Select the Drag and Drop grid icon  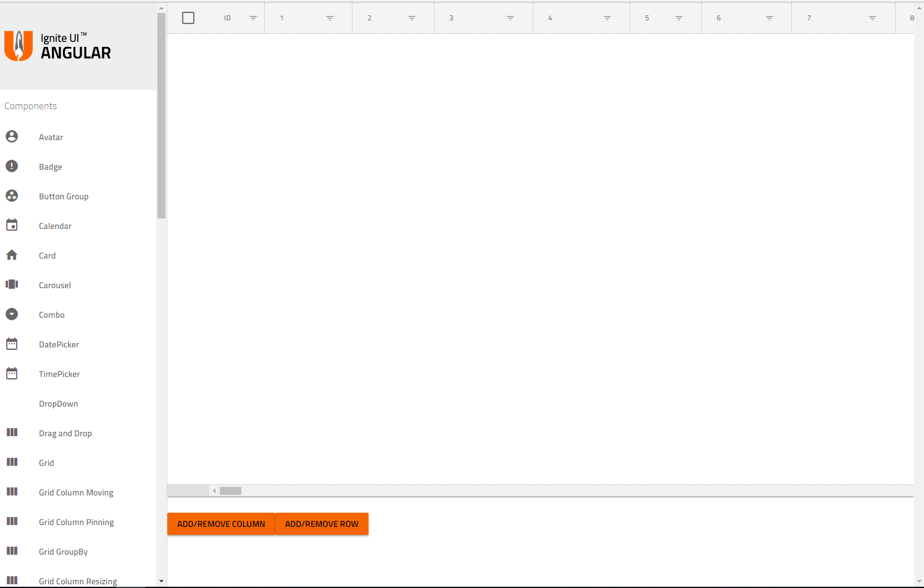coord(12,433)
